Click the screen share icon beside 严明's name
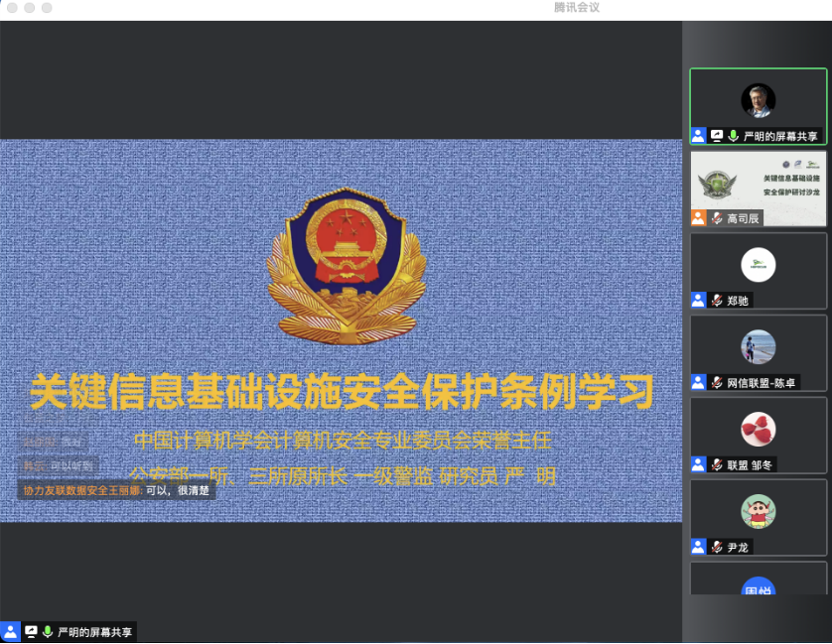 coord(717,134)
